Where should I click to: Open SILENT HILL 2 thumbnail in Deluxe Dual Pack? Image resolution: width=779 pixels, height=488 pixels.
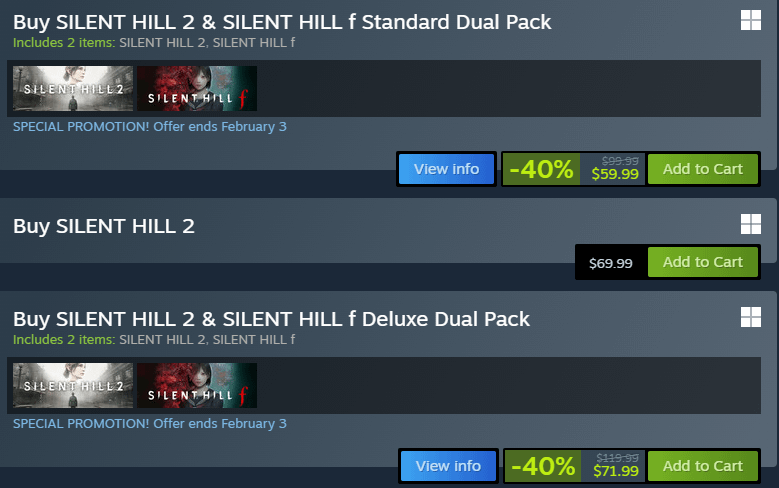73,385
